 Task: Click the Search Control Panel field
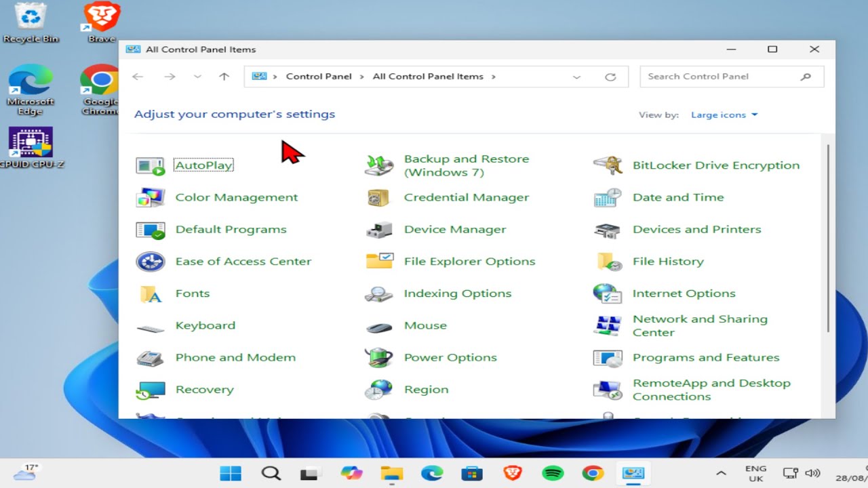point(732,77)
